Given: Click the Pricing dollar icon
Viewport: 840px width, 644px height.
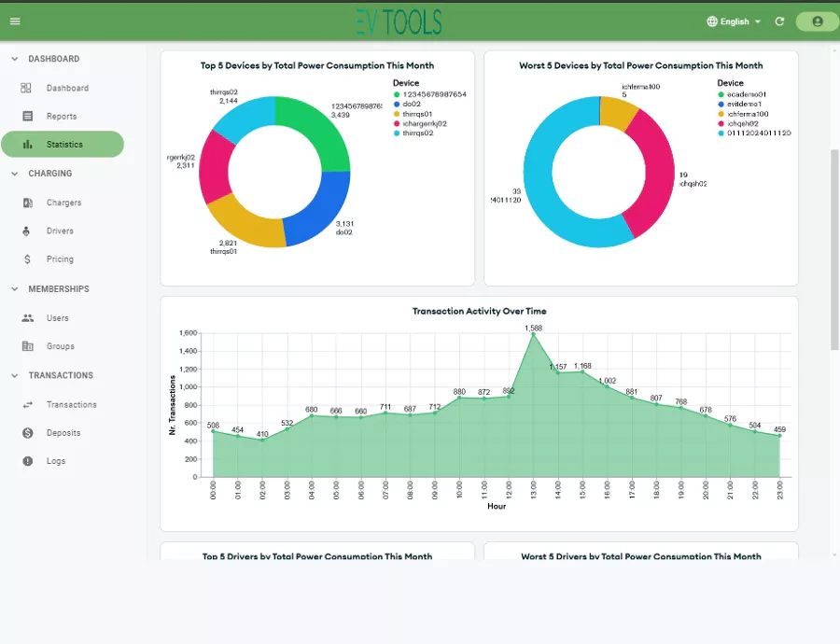Looking at the screenshot, I should point(27,259).
